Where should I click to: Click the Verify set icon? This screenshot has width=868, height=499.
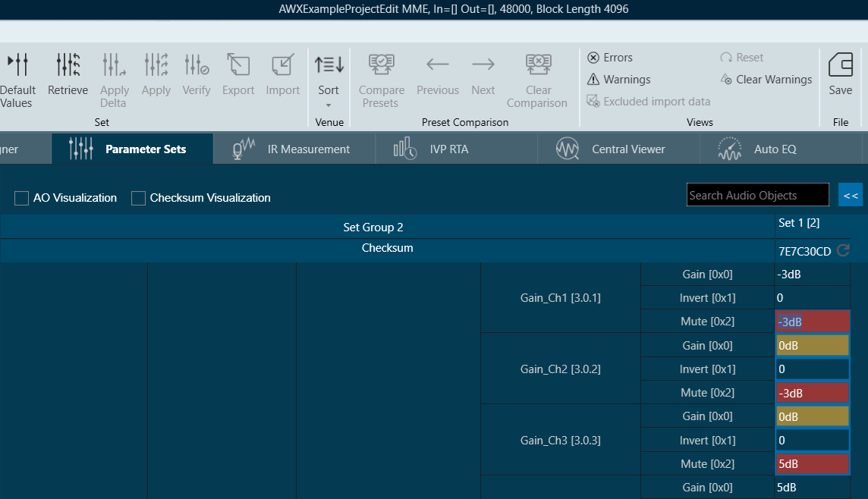coord(197,64)
